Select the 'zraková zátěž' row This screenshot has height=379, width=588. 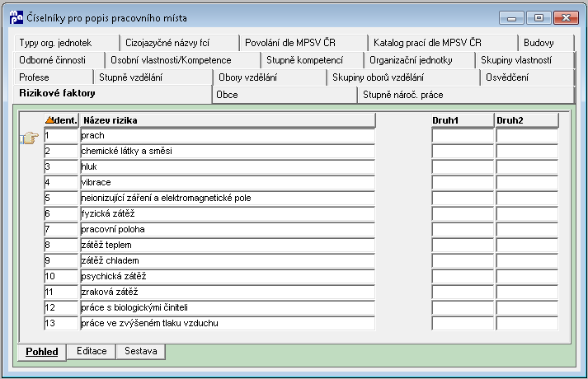pyautogui.click(x=228, y=292)
